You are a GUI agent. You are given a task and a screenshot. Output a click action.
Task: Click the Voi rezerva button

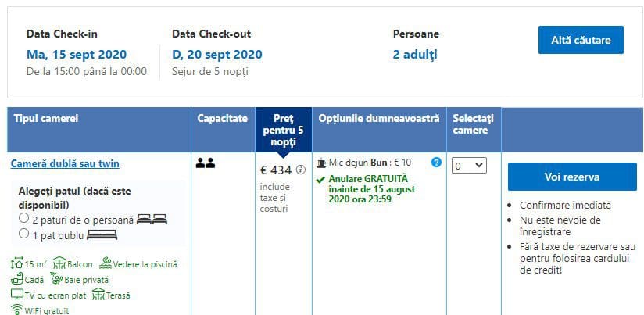coord(572,177)
